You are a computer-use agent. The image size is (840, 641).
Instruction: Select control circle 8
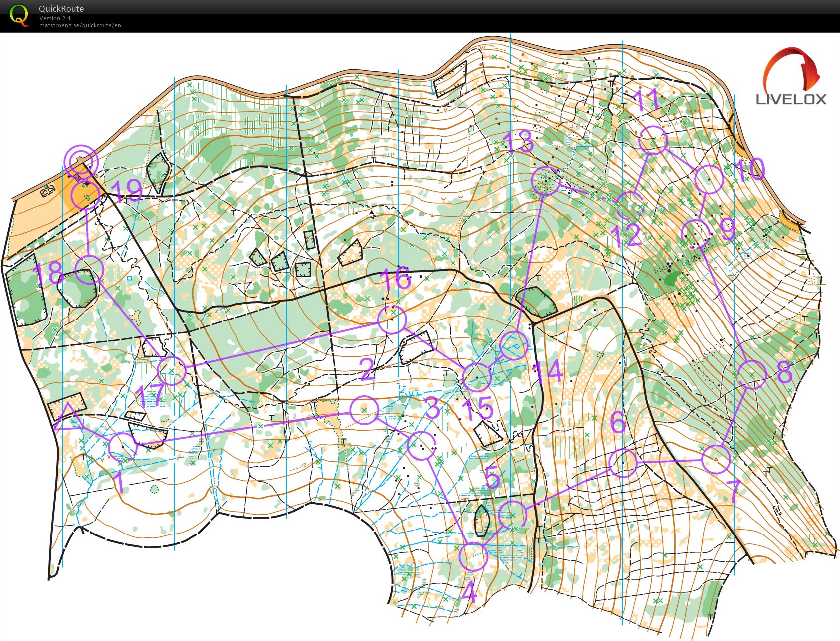[x=752, y=374]
